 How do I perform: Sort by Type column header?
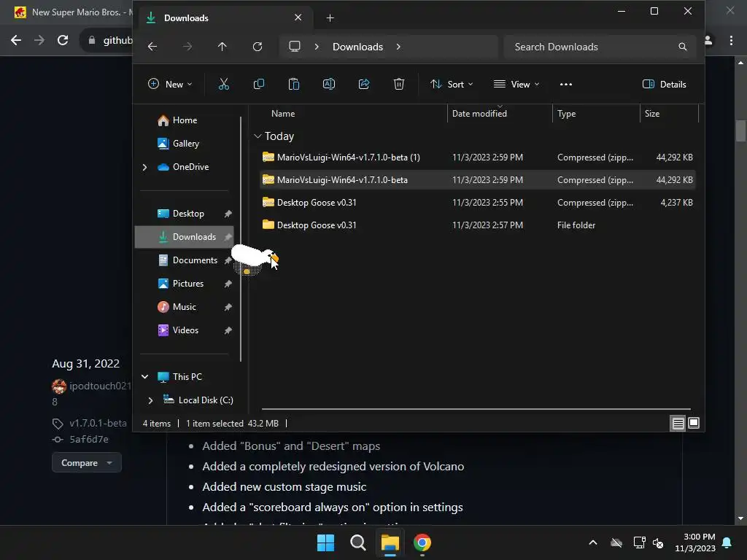(x=596, y=114)
